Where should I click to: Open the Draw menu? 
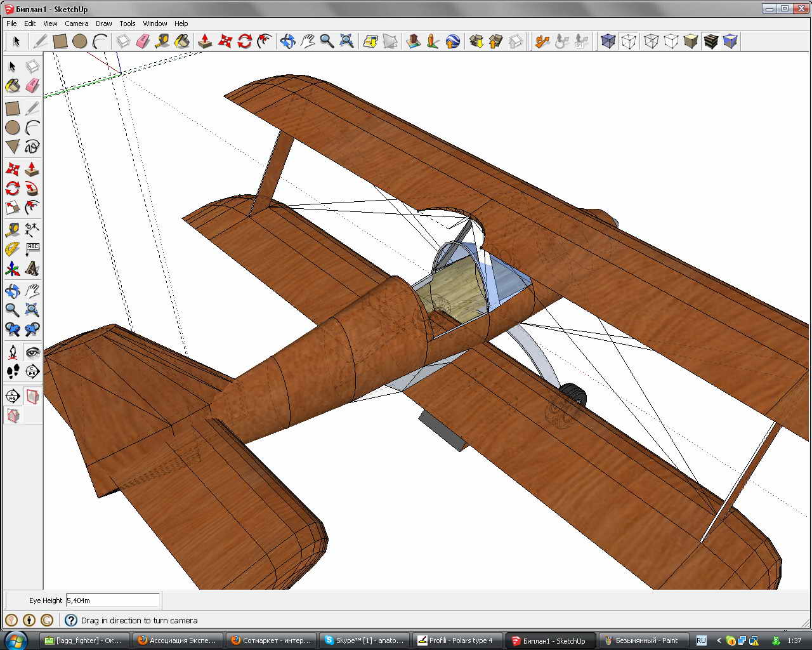click(103, 23)
